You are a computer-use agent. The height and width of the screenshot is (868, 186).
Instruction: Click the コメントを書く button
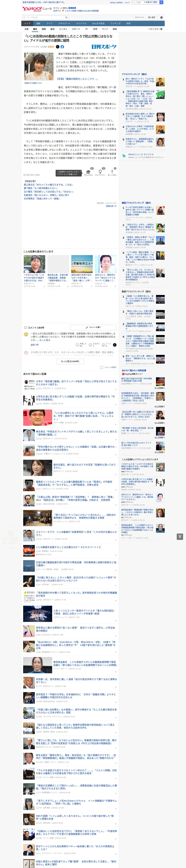[x=93, y=327]
